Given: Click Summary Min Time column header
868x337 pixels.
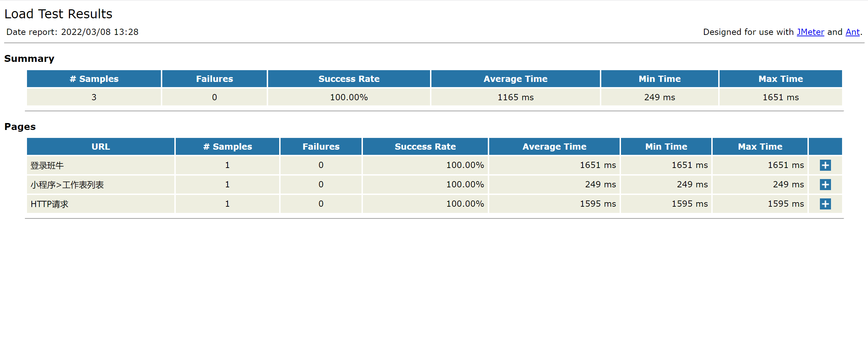Looking at the screenshot, I should tap(660, 79).
